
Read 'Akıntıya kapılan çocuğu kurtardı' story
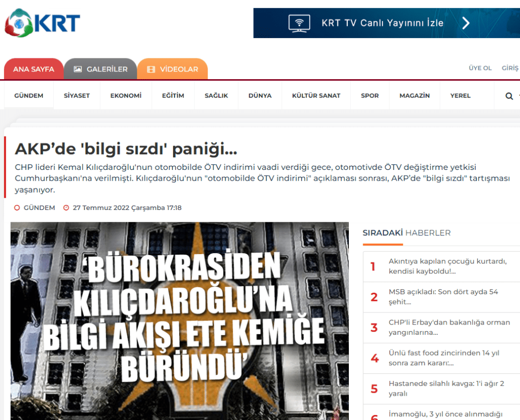447,266
